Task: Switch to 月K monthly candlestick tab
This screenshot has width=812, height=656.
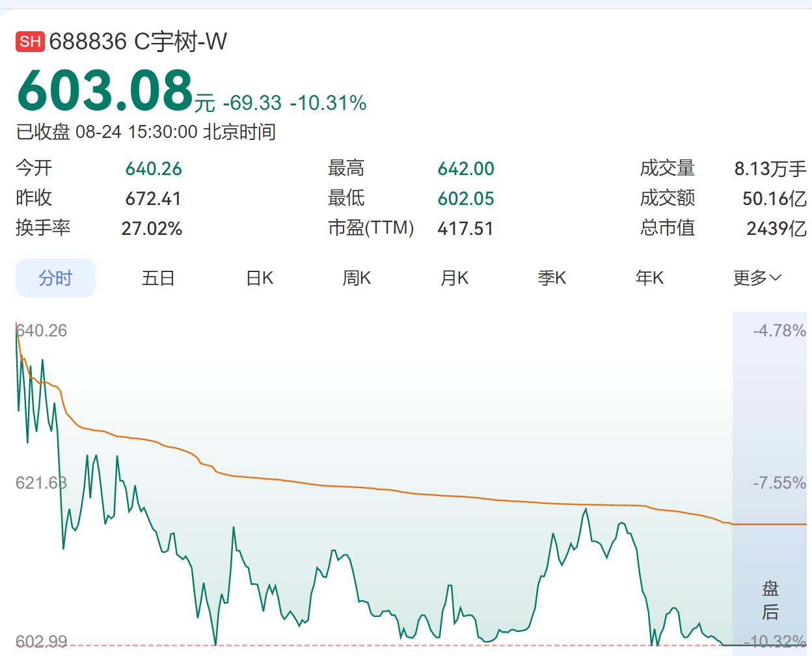Action: click(454, 278)
